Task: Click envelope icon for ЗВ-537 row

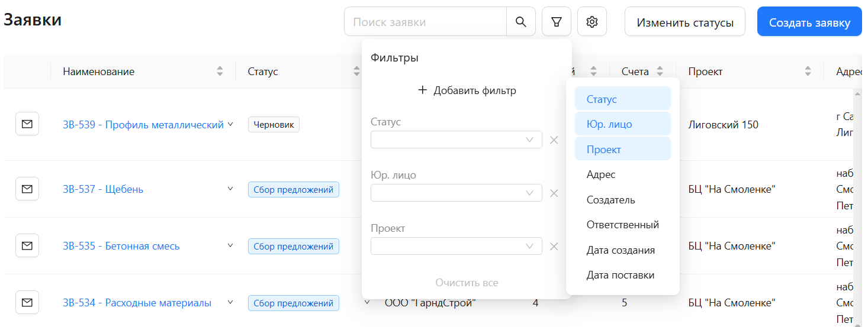Action: [x=27, y=189]
